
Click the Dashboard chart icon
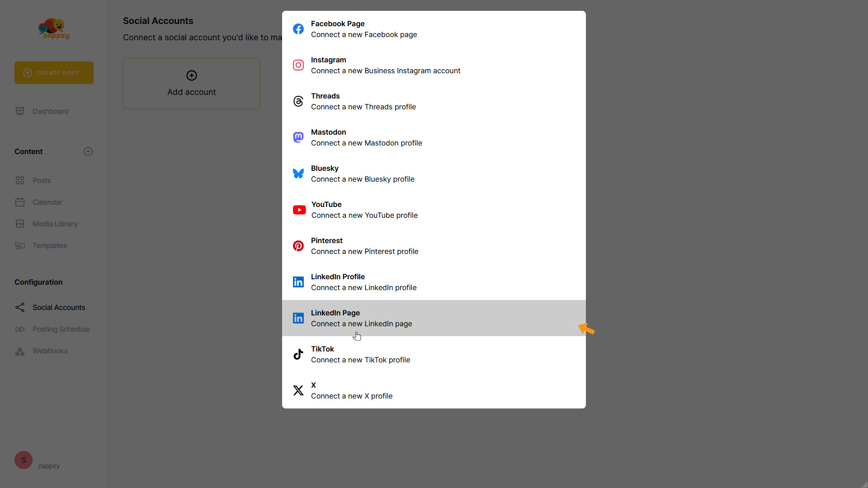[x=20, y=111]
